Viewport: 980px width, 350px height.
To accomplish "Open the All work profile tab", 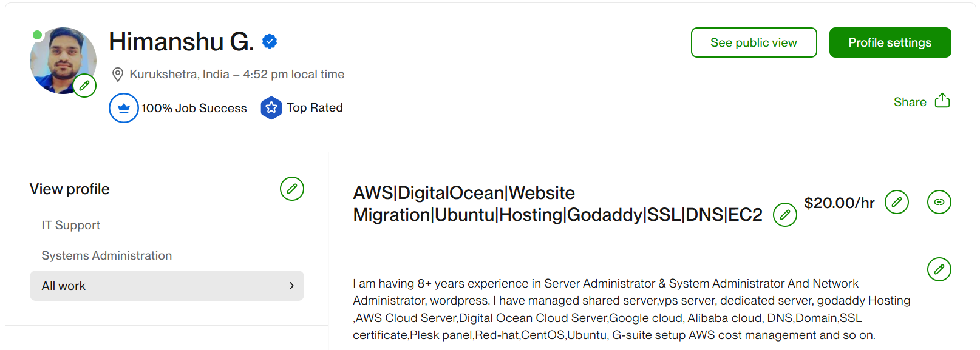I will [x=64, y=286].
